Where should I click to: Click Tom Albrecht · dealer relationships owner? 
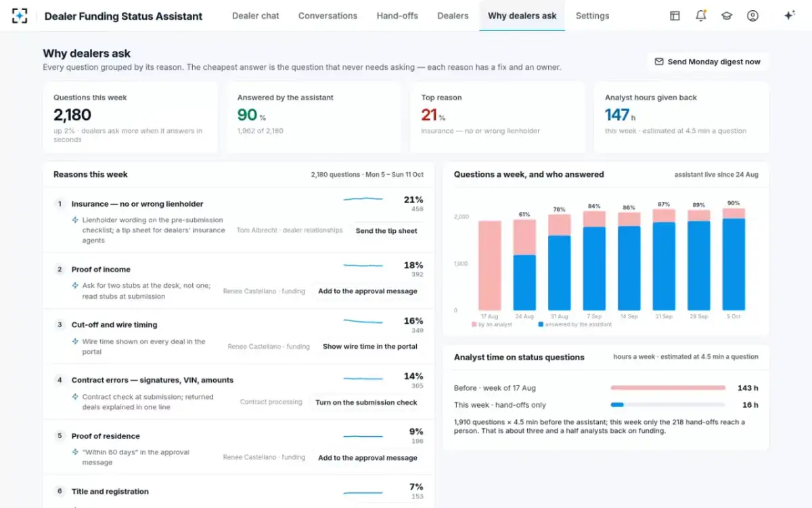click(290, 231)
